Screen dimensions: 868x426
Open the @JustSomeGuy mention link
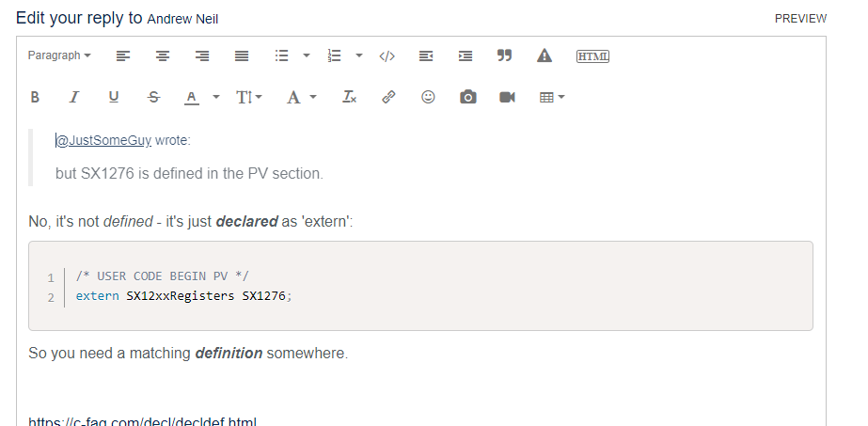(x=103, y=141)
